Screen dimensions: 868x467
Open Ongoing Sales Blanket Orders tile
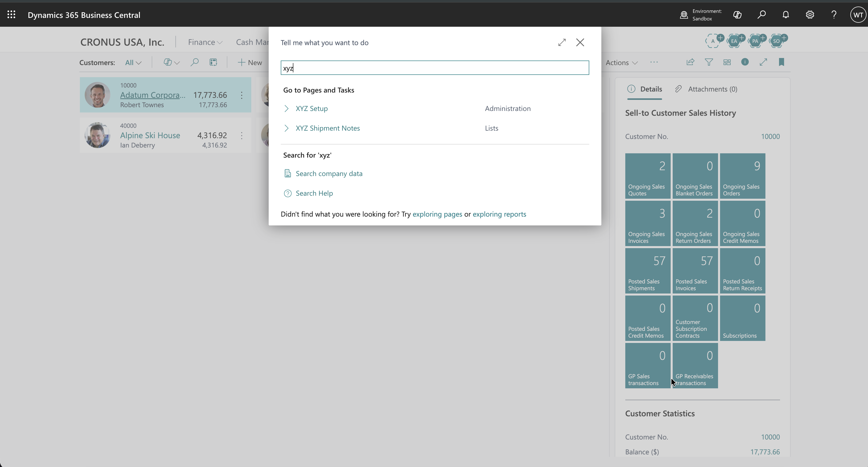[x=695, y=176]
